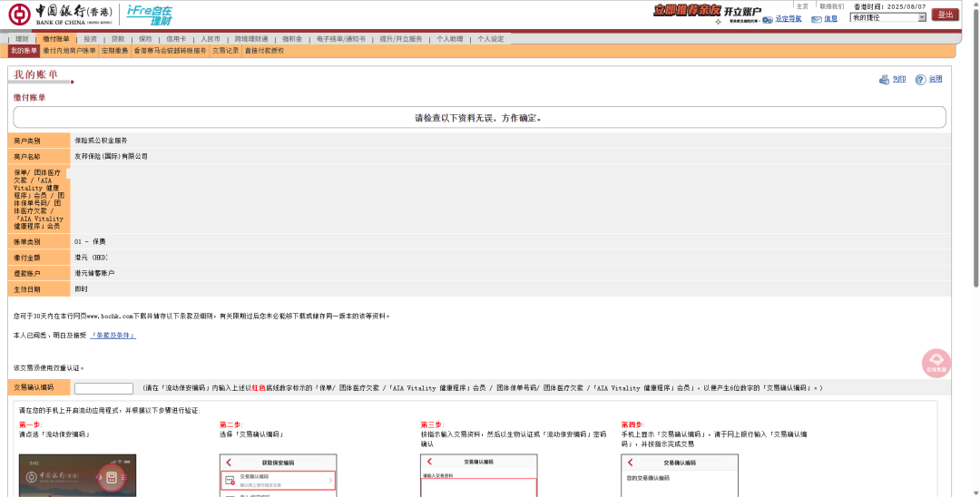This screenshot has height=497, width=980.
Task: Open the 强积金 menu
Action: coord(292,39)
